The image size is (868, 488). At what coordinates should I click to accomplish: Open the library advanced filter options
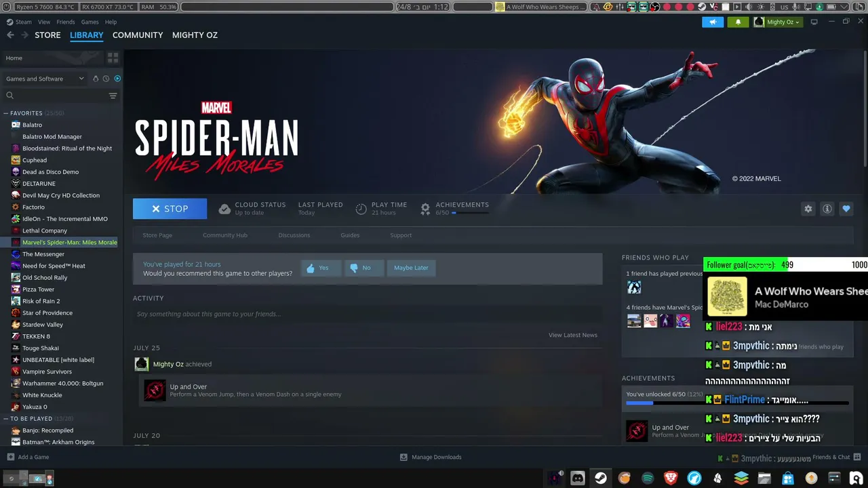click(113, 96)
